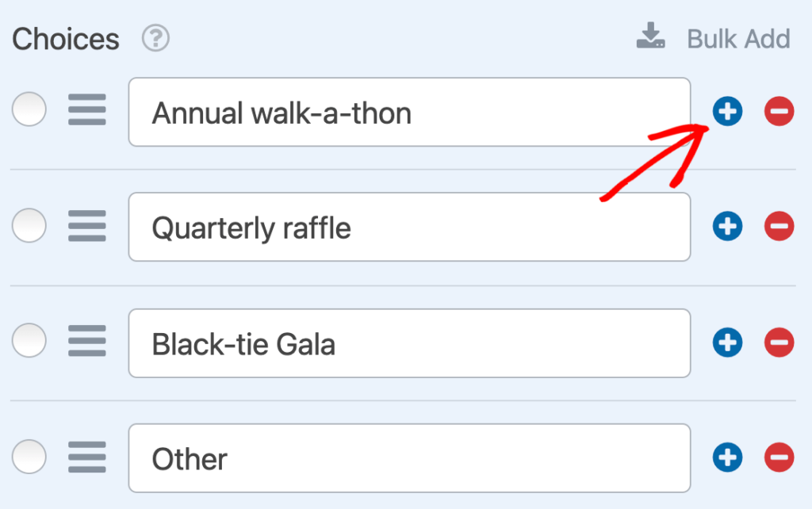Remove the Quarterly raffle choice
This screenshot has width=812, height=509.
[778, 226]
